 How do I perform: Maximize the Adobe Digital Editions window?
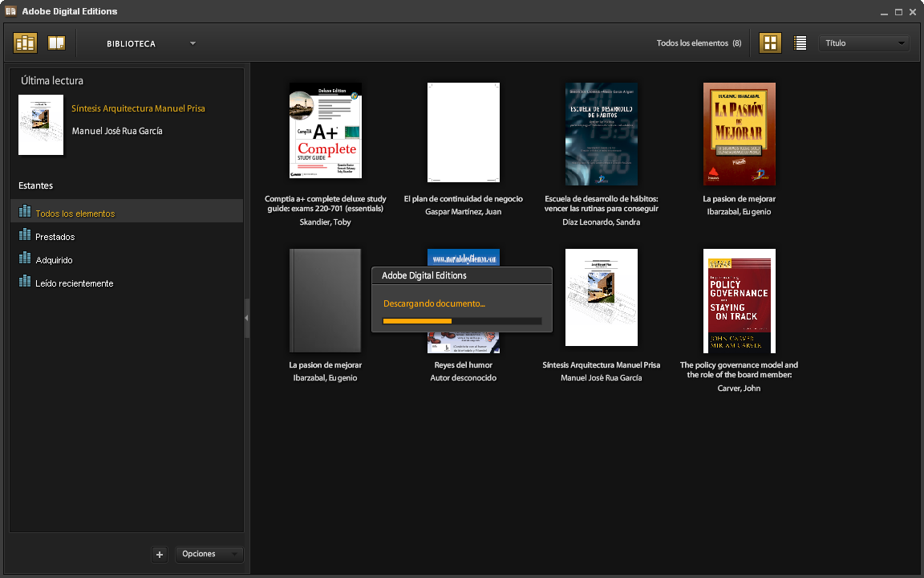(x=898, y=12)
